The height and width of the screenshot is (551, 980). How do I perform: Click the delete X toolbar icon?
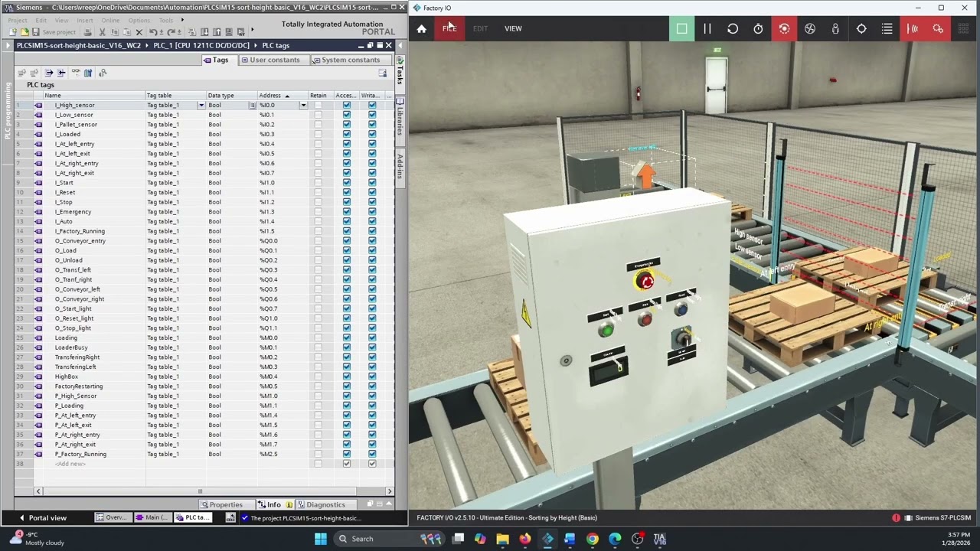139,32
